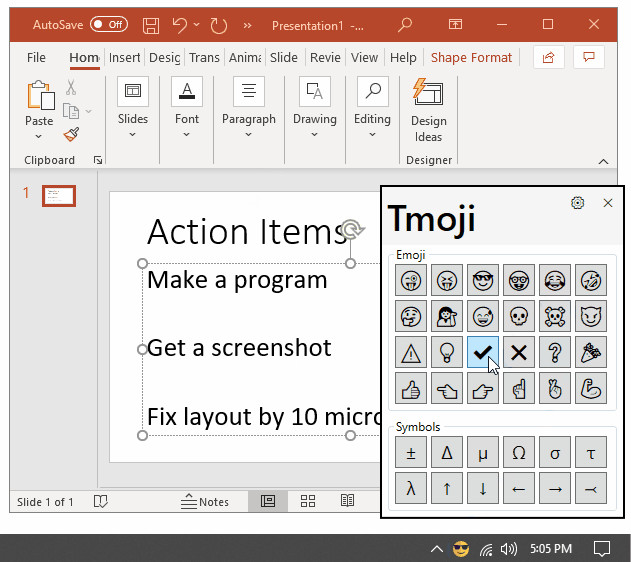
Task: Click the 'Get a screenshot' bullet text
Action: tap(239, 348)
